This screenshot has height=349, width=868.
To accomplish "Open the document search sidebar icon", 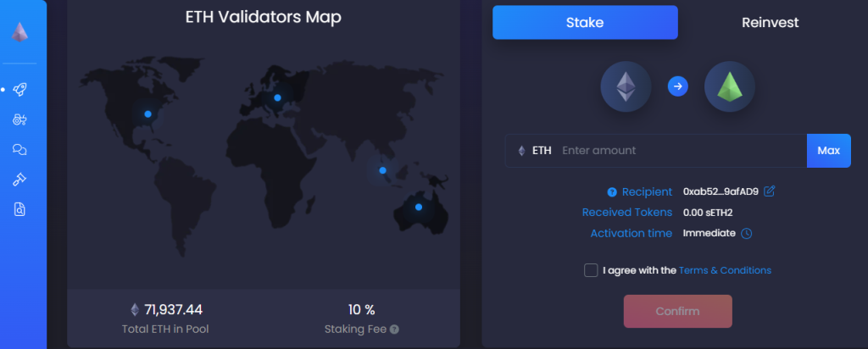I will tap(20, 209).
